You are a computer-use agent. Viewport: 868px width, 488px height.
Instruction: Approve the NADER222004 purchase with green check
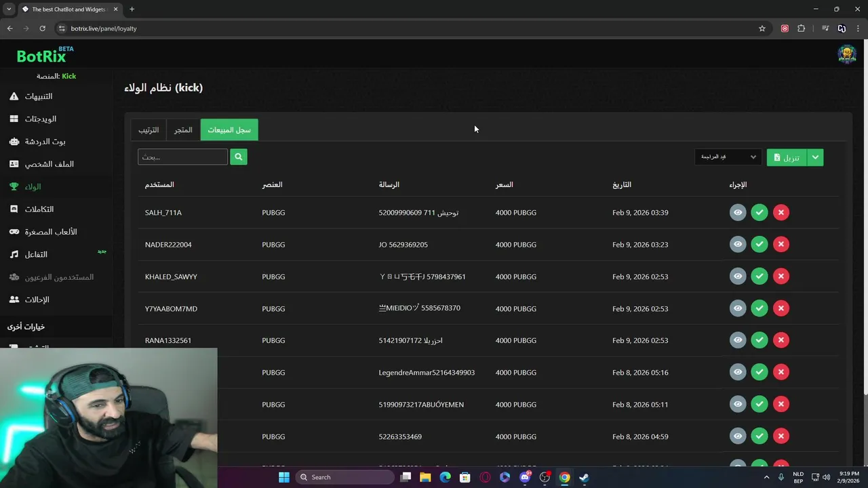[759, 244]
